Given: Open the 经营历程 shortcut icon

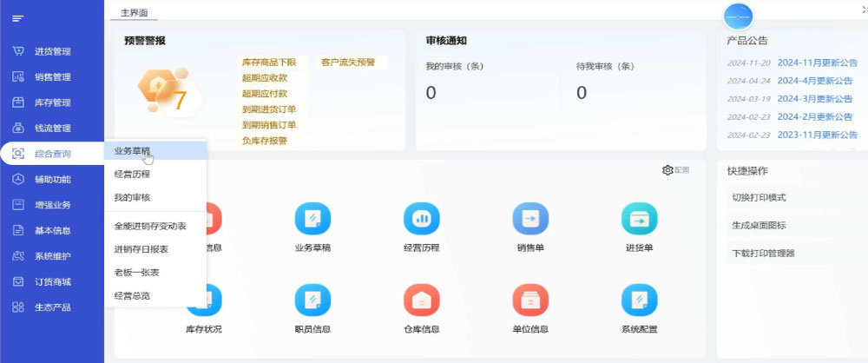Looking at the screenshot, I should click(x=422, y=219).
